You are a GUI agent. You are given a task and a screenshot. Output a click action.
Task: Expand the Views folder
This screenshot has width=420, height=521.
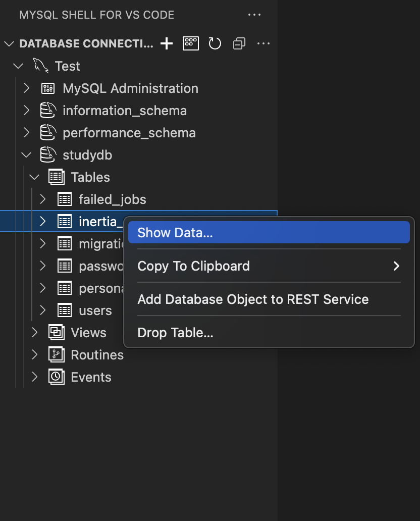(34, 333)
